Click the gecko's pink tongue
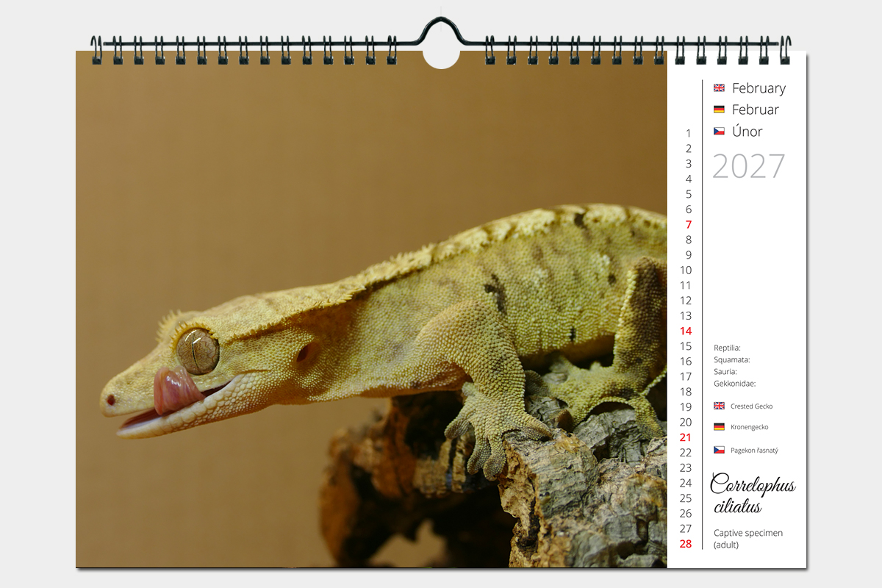This screenshot has width=882, height=588. coord(173,391)
